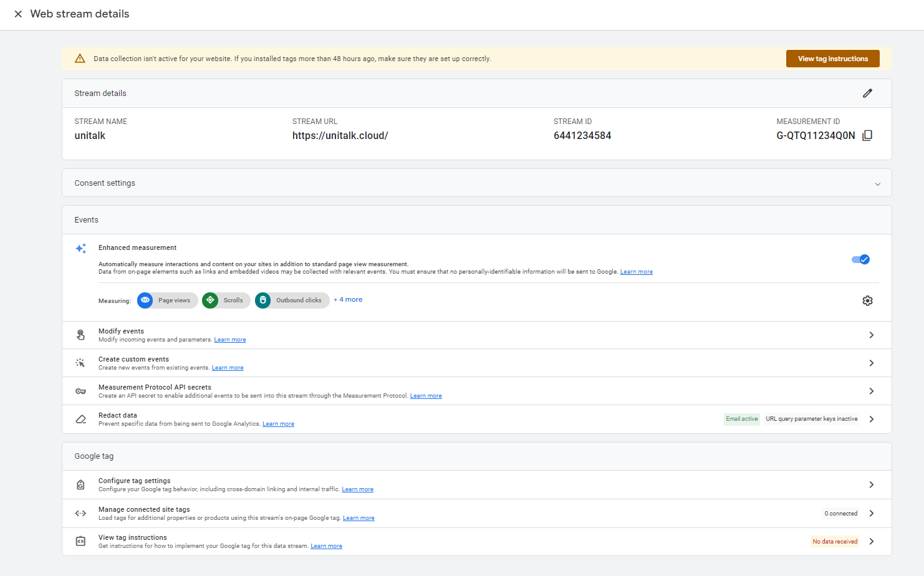
Task: Open Modify events via chevron arrow
Action: tap(871, 335)
